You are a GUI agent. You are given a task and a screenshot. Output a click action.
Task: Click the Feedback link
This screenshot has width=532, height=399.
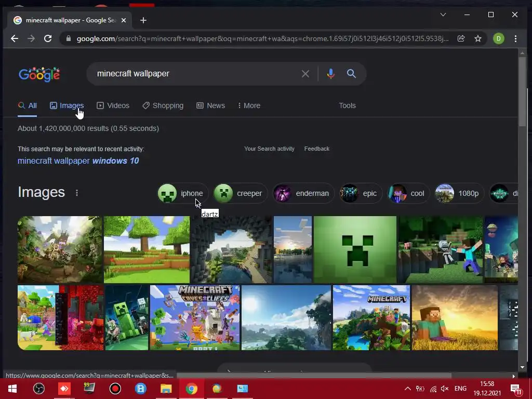tap(316, 149)
